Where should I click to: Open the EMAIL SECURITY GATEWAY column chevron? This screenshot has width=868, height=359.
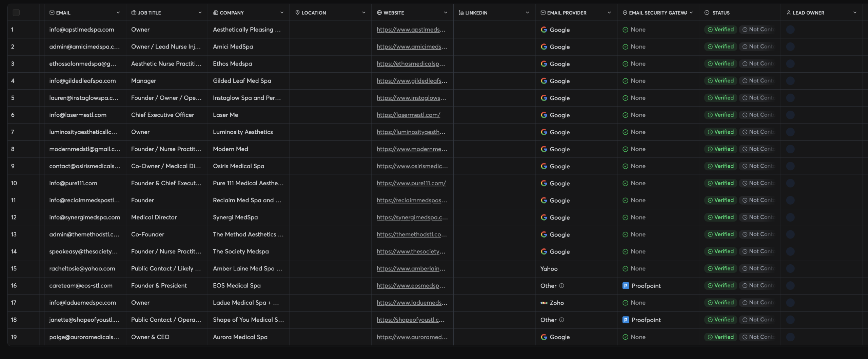(691, 13)
